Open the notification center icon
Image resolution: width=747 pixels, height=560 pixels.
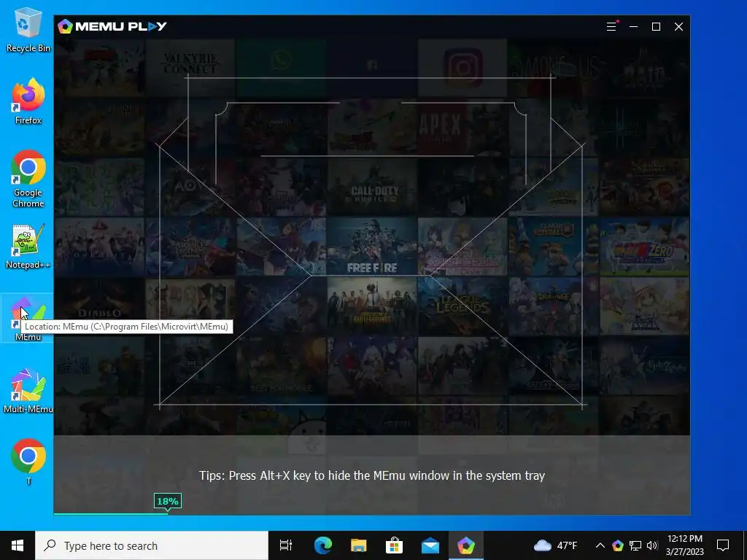pos(723,545)
